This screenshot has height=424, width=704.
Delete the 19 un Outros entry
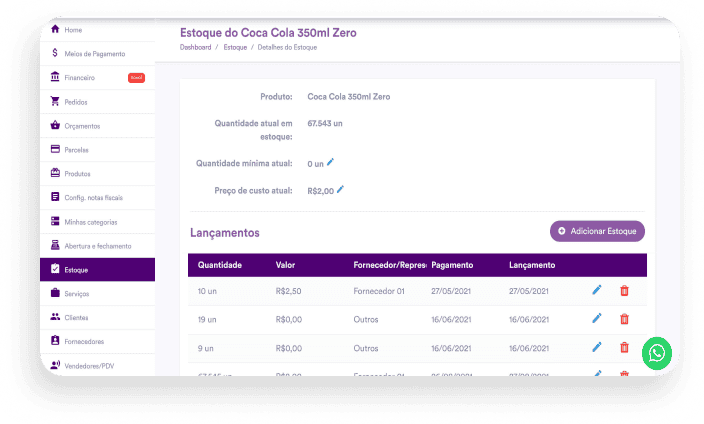pyautogui.click(x=624, y=319)
